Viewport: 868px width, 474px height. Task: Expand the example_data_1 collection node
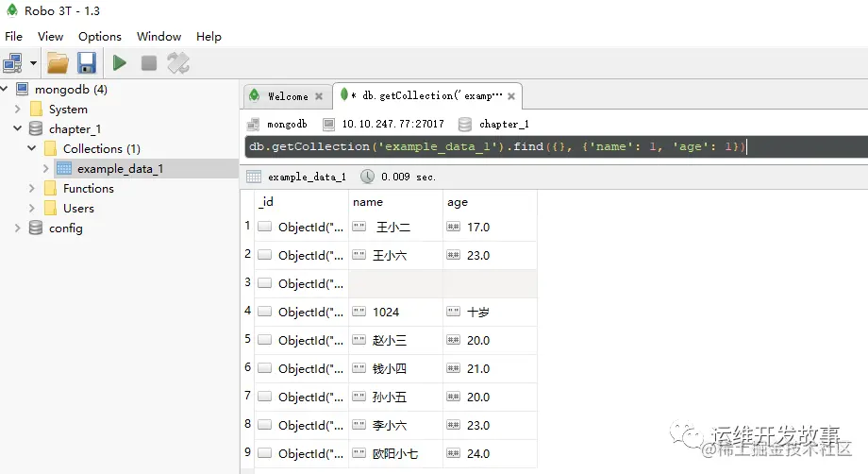46,168
